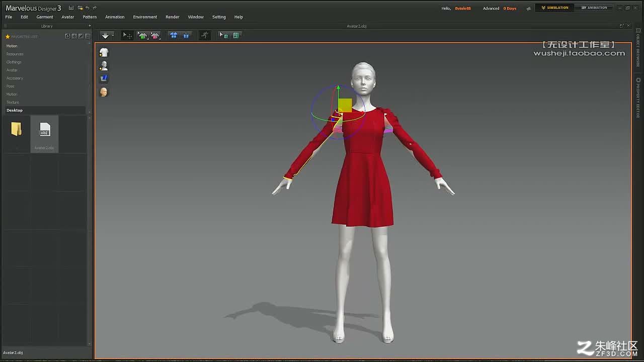Switch to ANIMATION mode tab
The image size is (644, 362).
[594, 8]
